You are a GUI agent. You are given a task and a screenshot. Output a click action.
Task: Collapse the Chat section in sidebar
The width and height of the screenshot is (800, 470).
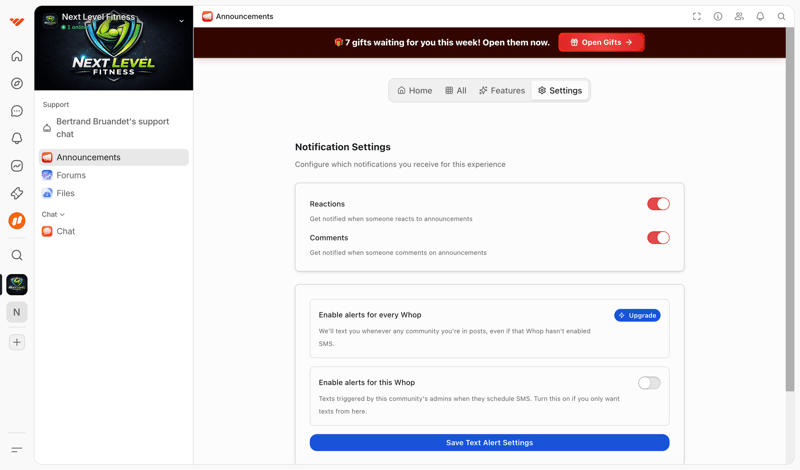point(53,214)
